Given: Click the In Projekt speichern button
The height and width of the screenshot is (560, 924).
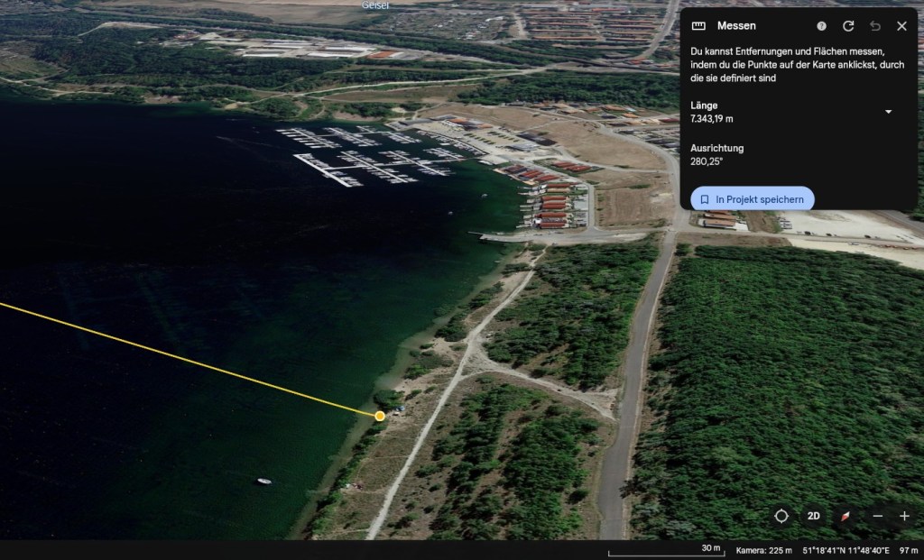Looking at the screenshot, I should (x=753, y=198).
